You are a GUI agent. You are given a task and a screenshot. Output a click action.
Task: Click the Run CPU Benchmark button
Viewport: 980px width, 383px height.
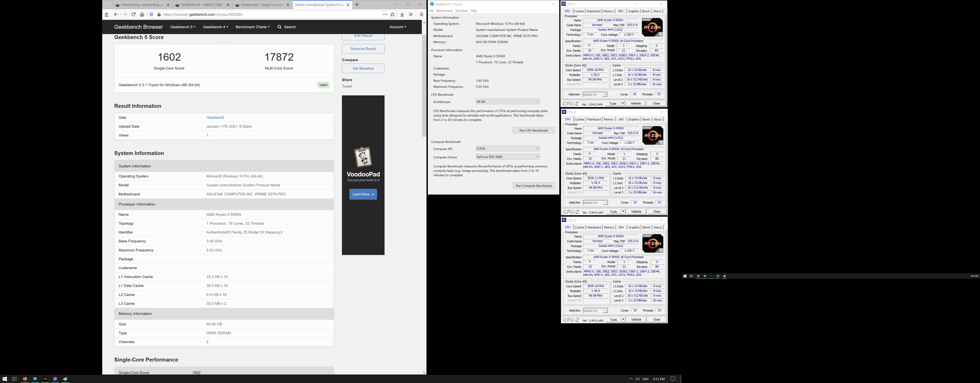pyautogui.click(x=534, y=130)
